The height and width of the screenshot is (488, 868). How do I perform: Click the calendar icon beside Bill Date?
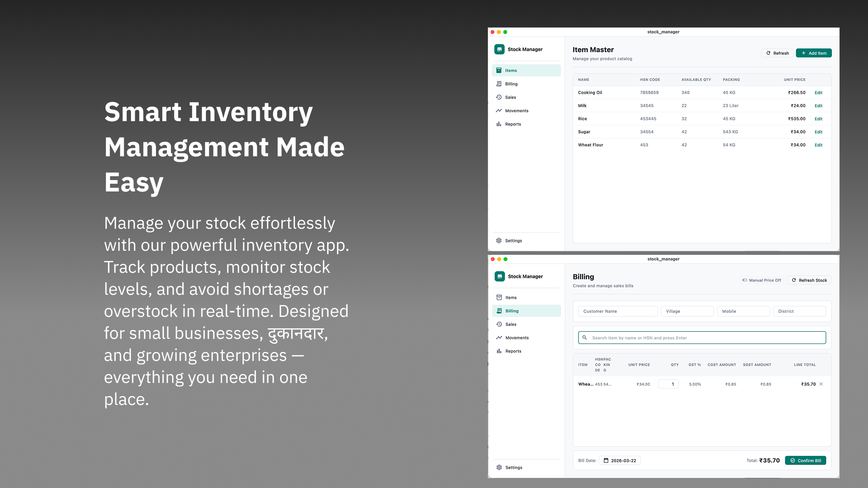[x=607, y=460]
